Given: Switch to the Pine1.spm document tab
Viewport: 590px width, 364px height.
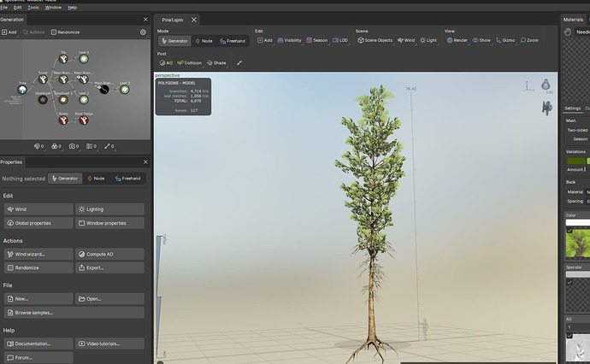Looking at the screenshot, I should tap(173, 20).
